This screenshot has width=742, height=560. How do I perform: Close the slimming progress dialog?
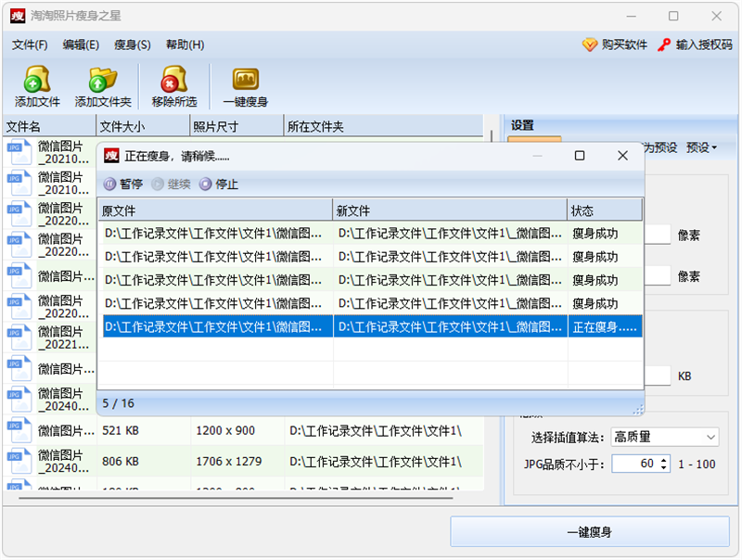coord(622,156)
